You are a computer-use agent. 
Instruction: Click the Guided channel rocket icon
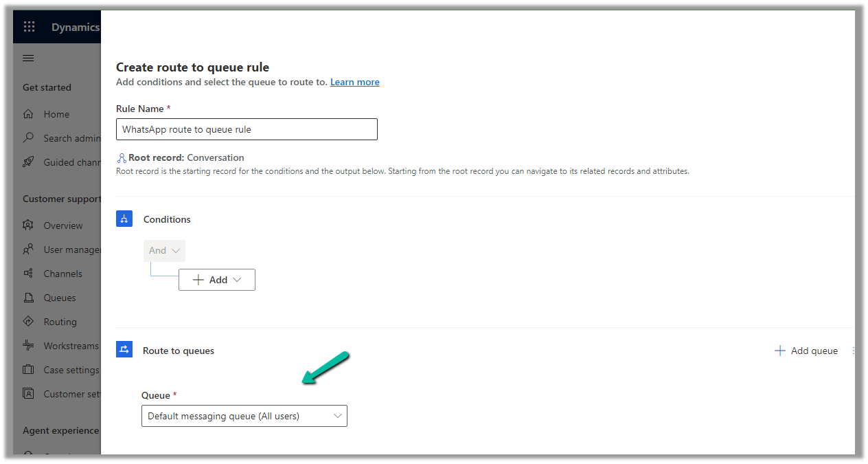29,162
